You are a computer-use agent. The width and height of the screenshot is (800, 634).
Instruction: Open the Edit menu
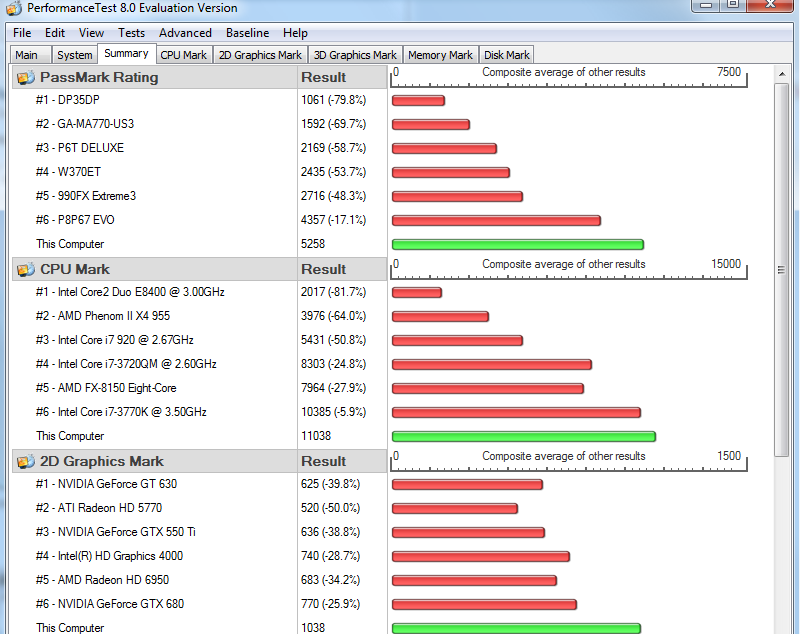(x=55, y=33)
